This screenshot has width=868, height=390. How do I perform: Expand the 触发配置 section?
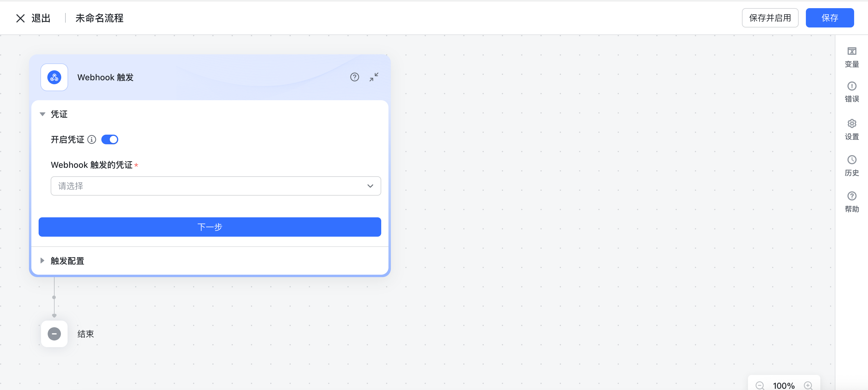[x=43, y=261]
